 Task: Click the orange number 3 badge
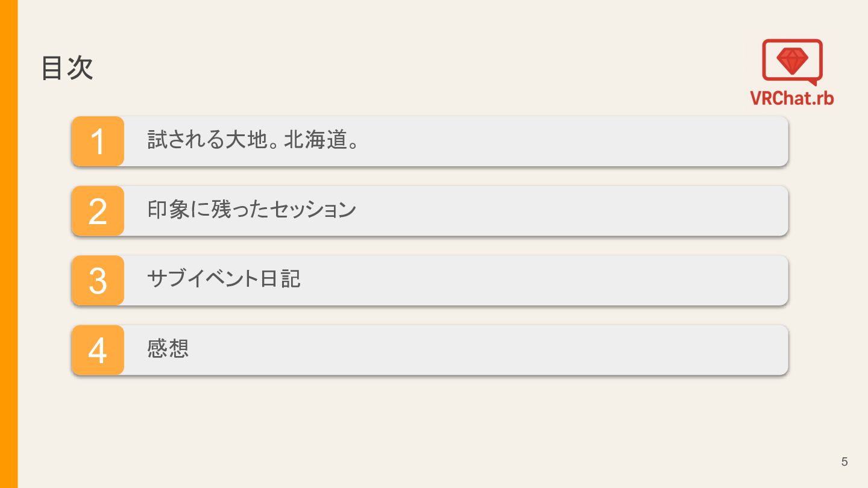click(98, 280)
